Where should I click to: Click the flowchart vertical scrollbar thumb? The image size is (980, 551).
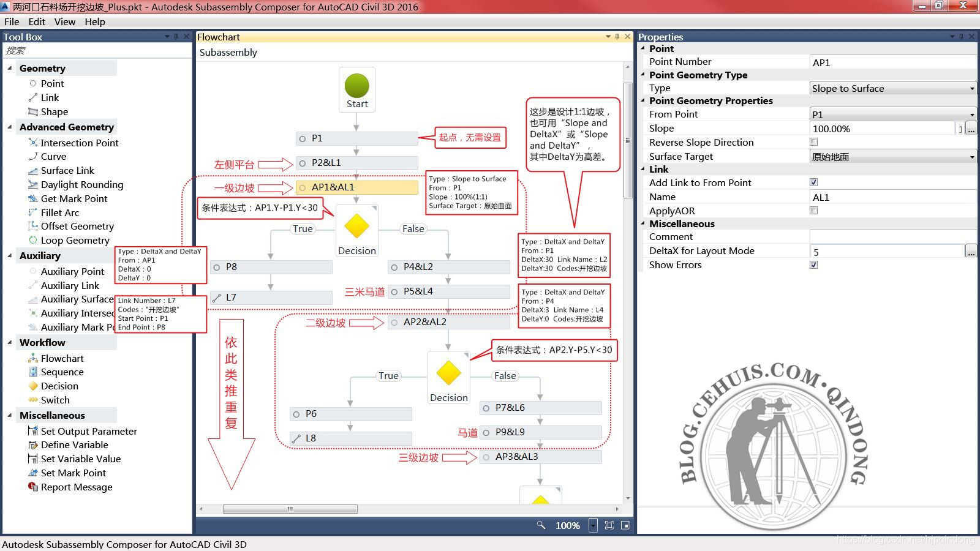tap(628, 140)
